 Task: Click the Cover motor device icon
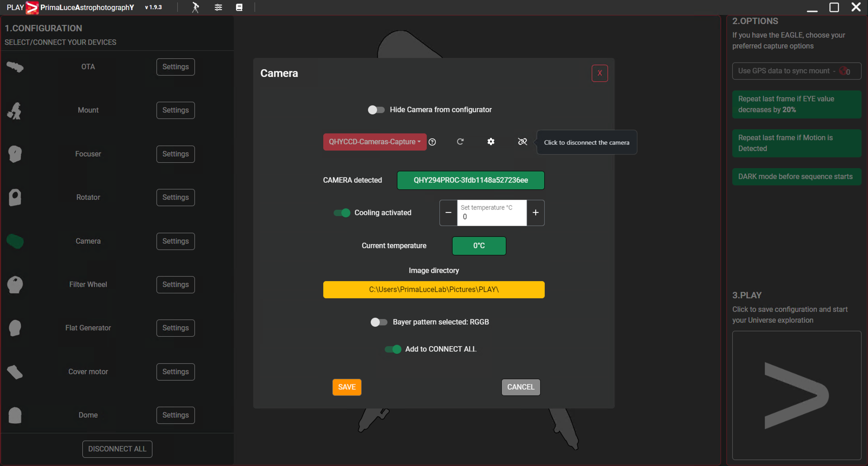(15, 372)
